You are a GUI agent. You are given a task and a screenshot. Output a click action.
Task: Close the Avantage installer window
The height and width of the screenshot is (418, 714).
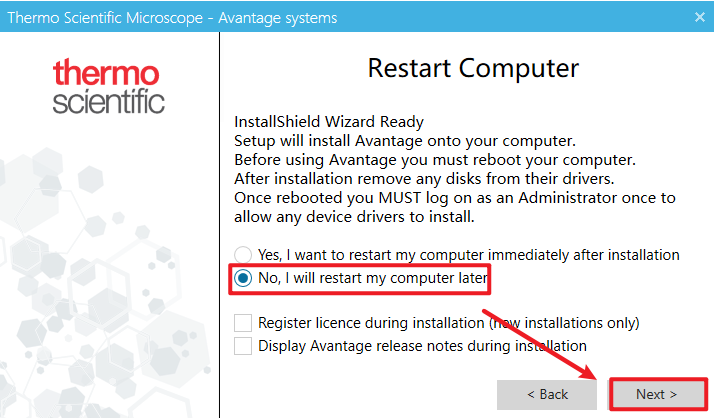pyautogui.click(x=699, y=17)
